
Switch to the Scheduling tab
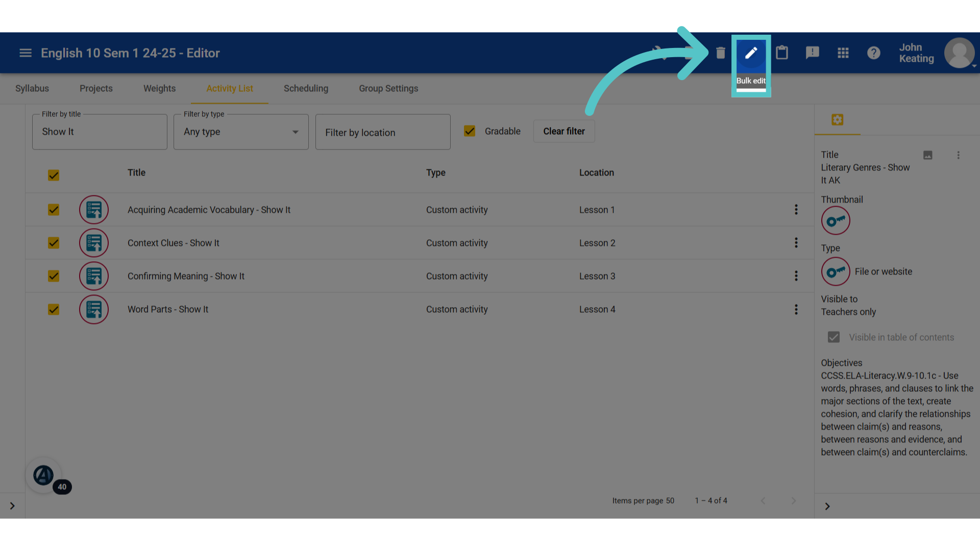pos(306,88)
